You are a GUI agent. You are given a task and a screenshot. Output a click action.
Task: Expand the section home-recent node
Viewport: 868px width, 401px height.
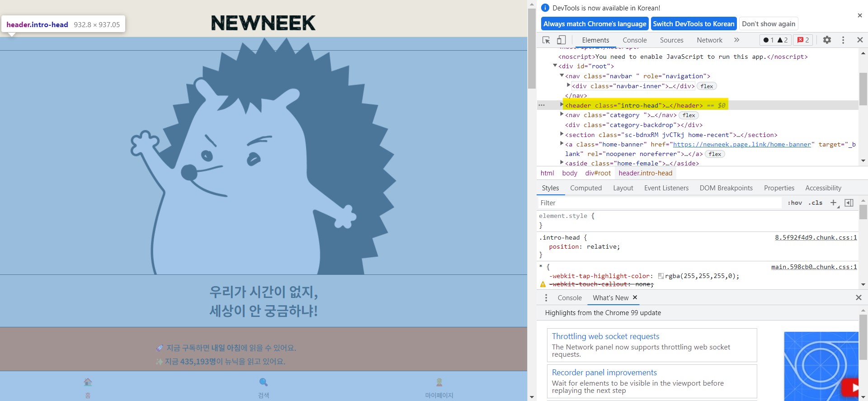point(562,134)
